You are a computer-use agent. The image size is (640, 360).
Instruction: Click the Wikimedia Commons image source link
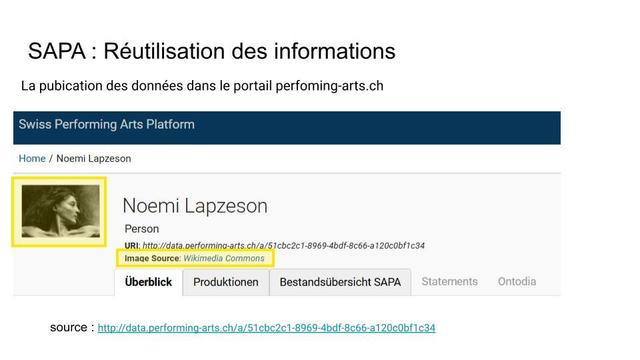(x=224, y=258)
